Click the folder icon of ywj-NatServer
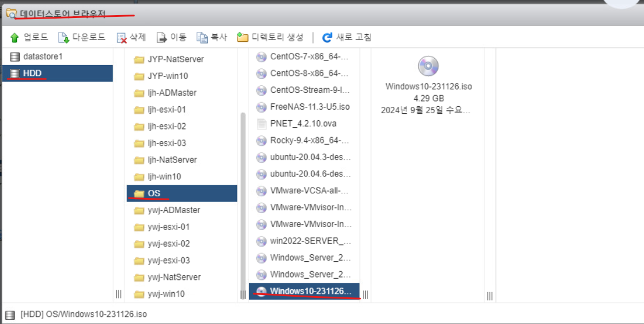 [x=139, y=278]
